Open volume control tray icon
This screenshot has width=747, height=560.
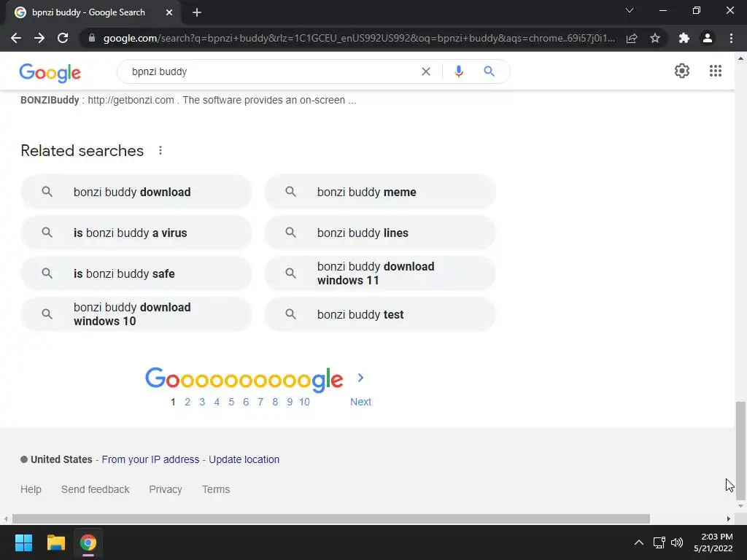[677, 542]
